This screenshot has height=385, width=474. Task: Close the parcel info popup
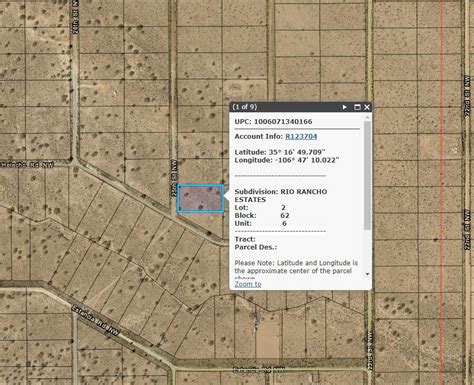[367, 107]
